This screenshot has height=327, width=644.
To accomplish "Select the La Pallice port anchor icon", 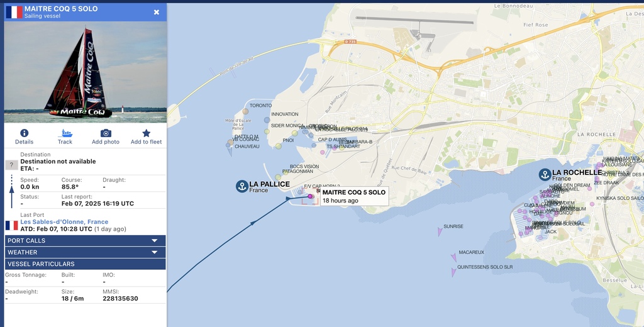I will click(242, 187).
